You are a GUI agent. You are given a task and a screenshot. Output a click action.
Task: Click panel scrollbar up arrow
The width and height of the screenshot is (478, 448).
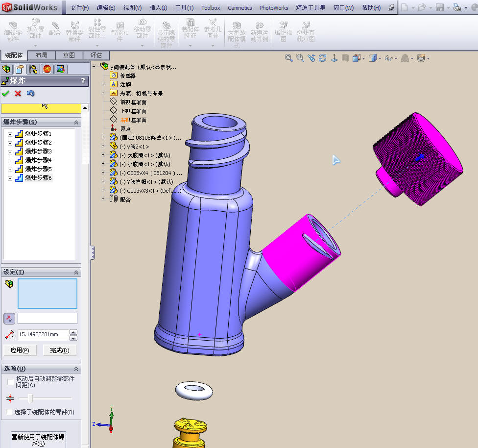(x=85, y=108)
